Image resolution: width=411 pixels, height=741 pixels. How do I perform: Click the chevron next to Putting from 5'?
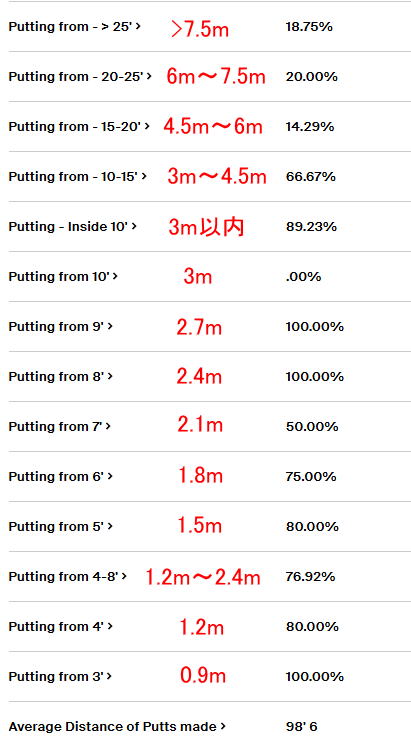[110, 526]
